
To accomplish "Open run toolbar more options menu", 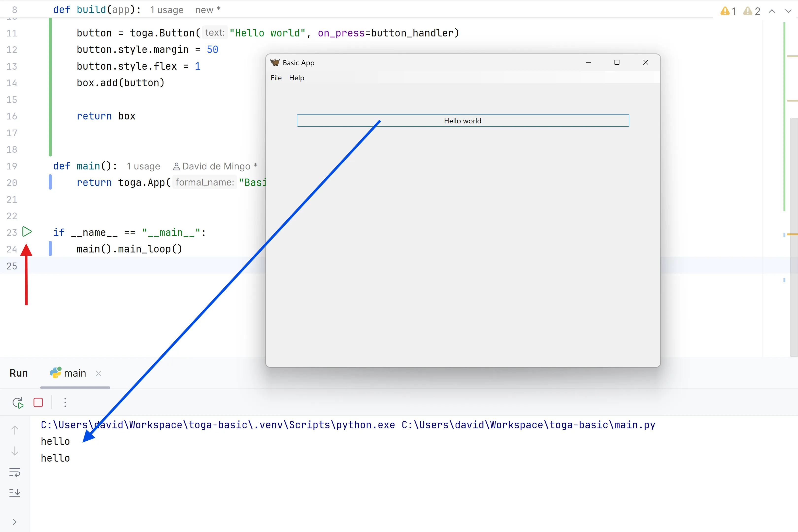I will [x=65, y=402].
